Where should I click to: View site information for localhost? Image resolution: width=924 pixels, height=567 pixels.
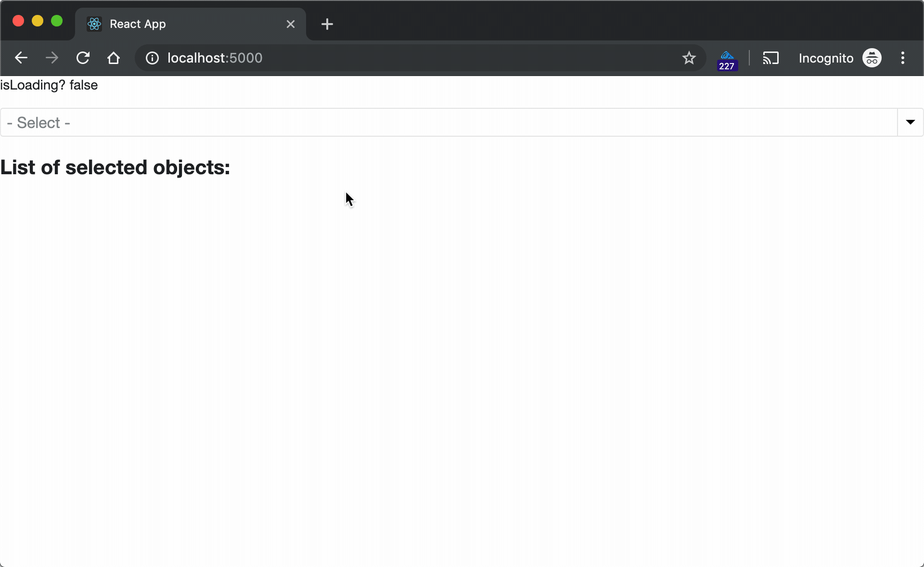(x=152, y=58)
